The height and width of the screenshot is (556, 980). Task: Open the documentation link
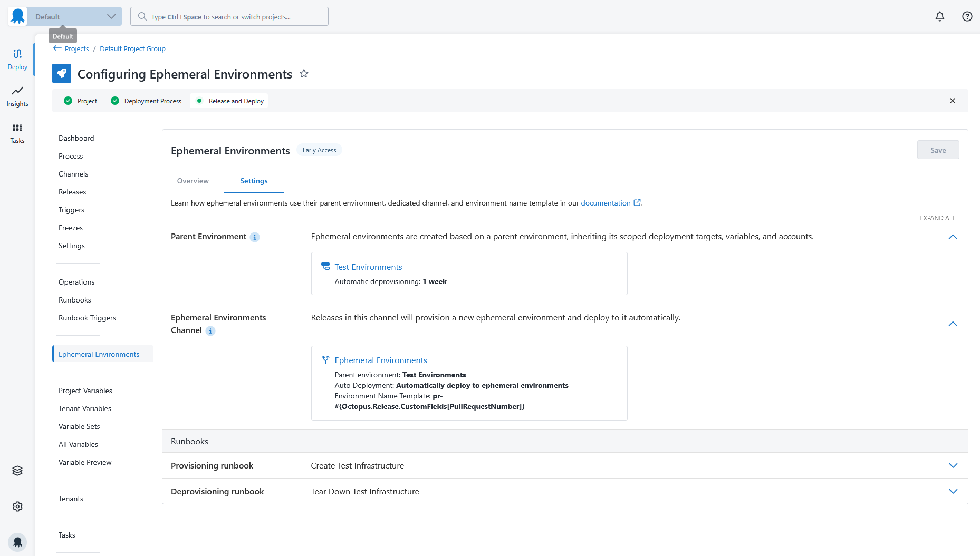click(606, 203)
